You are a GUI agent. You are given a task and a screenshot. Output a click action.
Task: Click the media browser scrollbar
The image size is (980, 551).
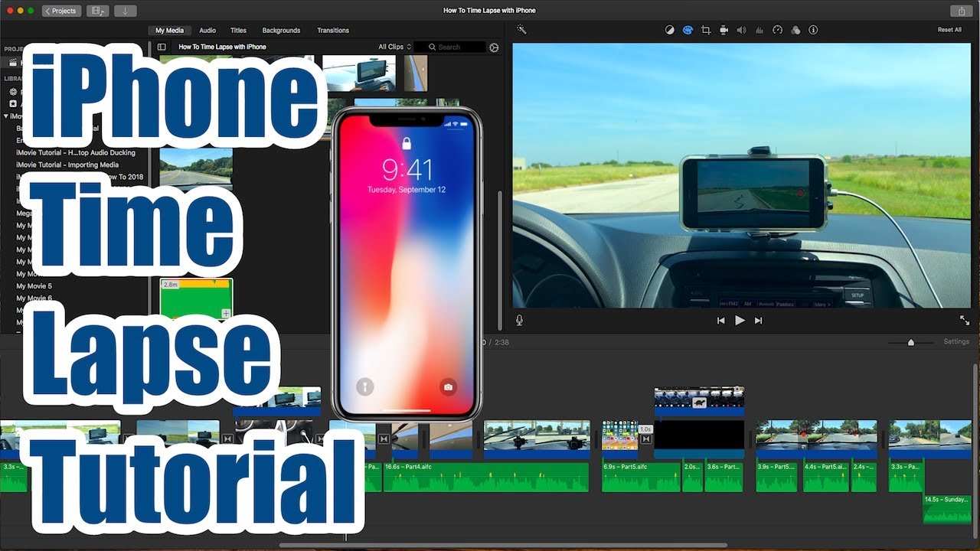[x=501, y=259]
